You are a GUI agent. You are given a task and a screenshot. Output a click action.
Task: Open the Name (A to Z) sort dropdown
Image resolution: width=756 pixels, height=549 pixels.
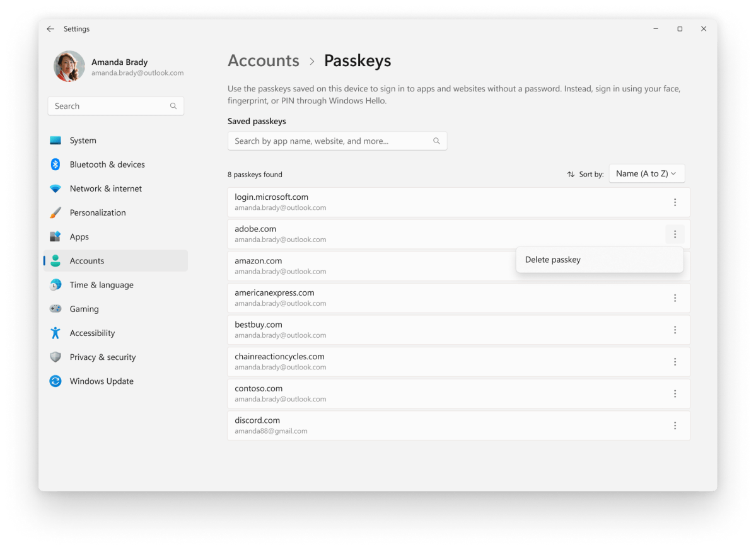pos(646,173)
